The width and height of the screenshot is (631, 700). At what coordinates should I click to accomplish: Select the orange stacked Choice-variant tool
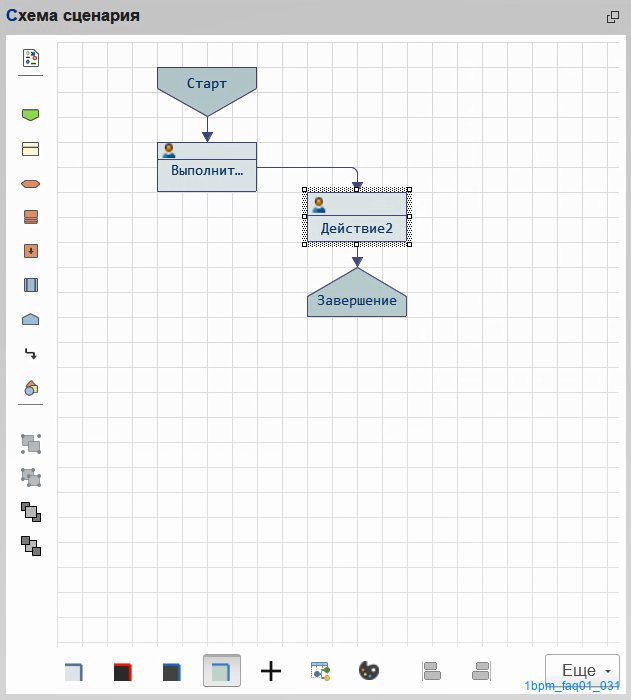click(30, 217)
